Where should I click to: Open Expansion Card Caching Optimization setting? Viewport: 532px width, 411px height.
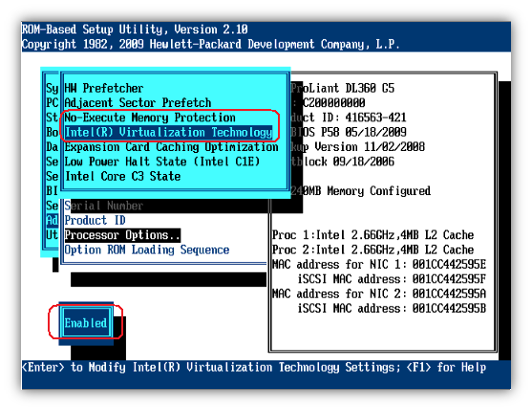tap(171, 147)
